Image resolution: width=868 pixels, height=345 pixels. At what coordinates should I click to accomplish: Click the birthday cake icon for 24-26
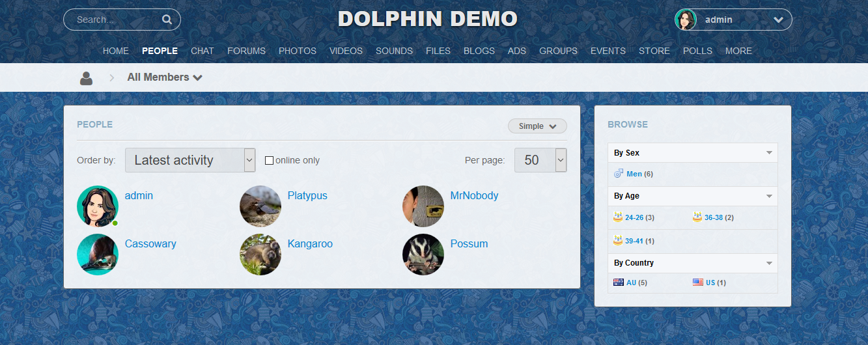coord(618,217)
